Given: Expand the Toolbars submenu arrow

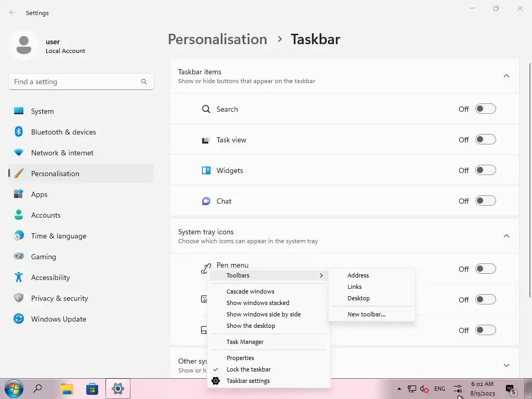Looking at the screenshot, I should [321, 275].
